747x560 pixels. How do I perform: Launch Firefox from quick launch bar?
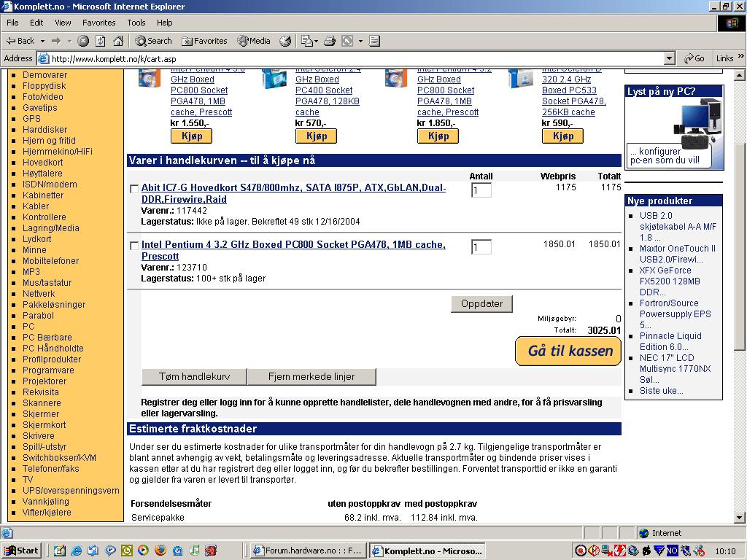(160, 551)
